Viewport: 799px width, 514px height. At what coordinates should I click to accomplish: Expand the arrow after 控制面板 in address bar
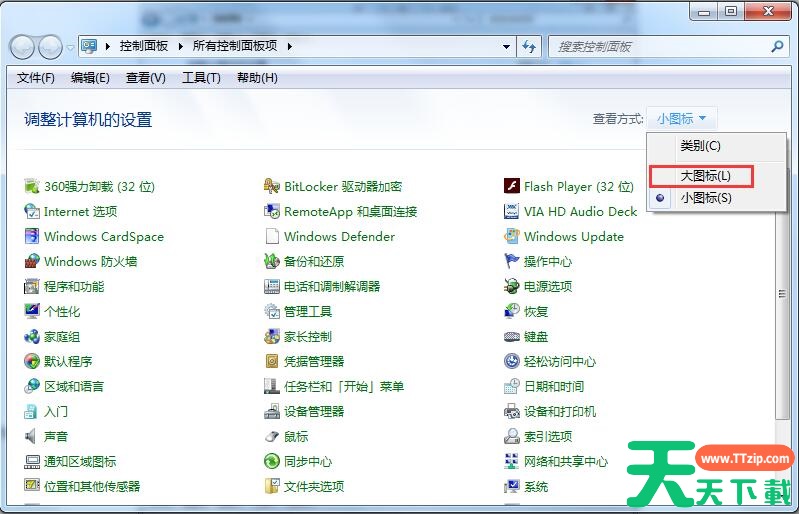coord(180,46)
